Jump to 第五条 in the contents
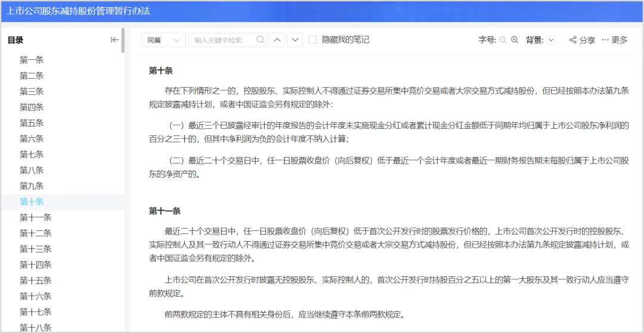Screen dimensions: 644x333 32,123
